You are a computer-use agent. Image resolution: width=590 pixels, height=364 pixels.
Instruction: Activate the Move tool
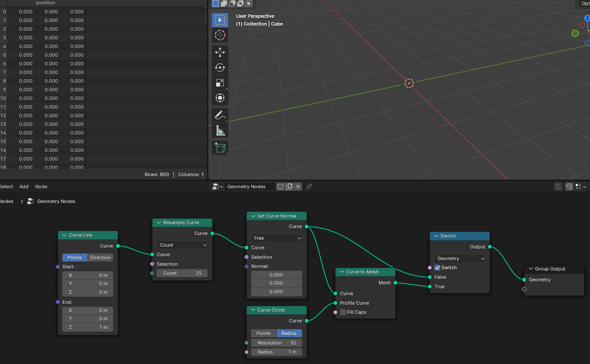(x=220, y=52)
